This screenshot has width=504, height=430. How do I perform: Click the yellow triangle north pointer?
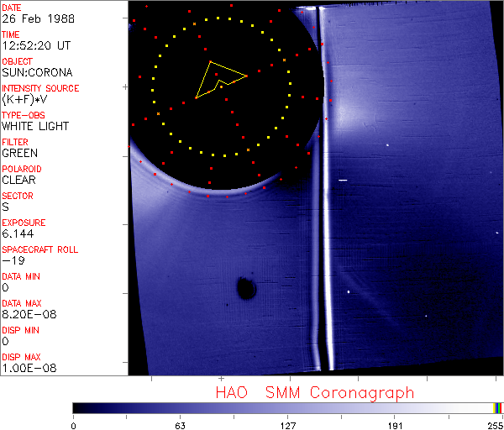pyautogui.click(x=218, y=79)
